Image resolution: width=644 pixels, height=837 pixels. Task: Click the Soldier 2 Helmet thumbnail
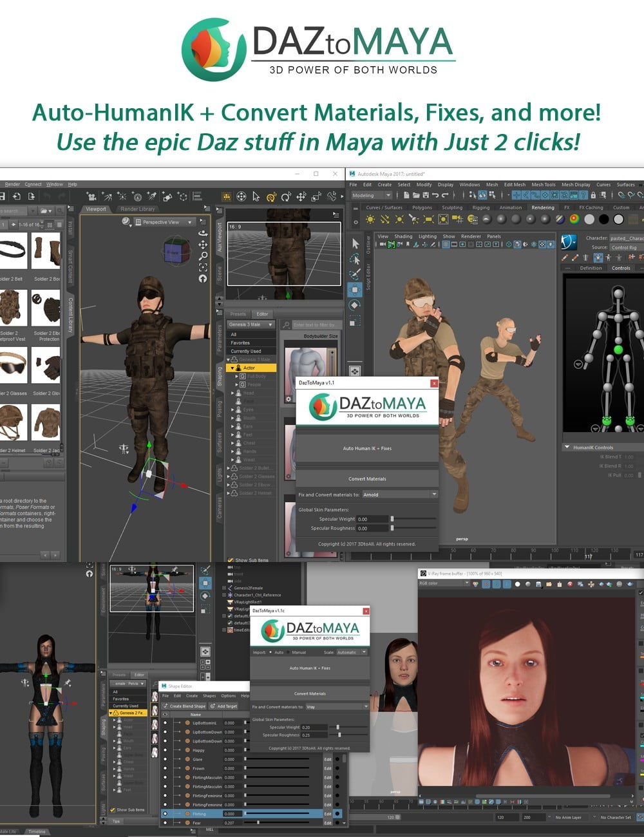13,423
